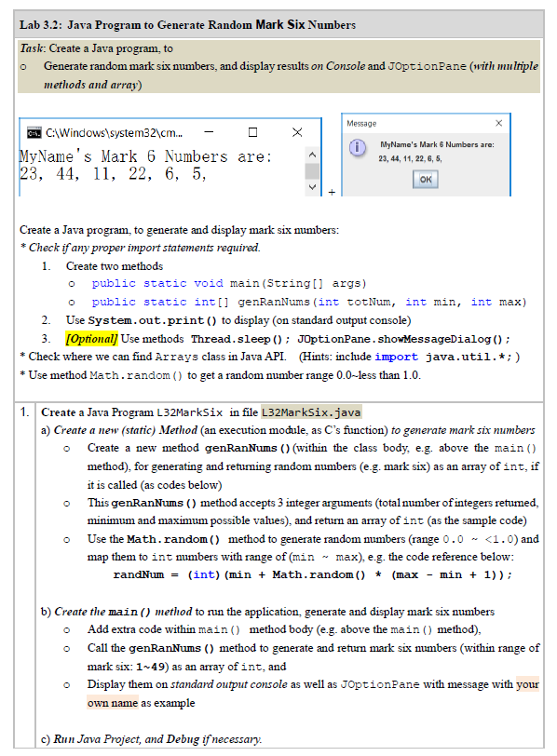Screen dimensions: 557x756
Task: Close the cmd console window
Action: coord(297,132)
